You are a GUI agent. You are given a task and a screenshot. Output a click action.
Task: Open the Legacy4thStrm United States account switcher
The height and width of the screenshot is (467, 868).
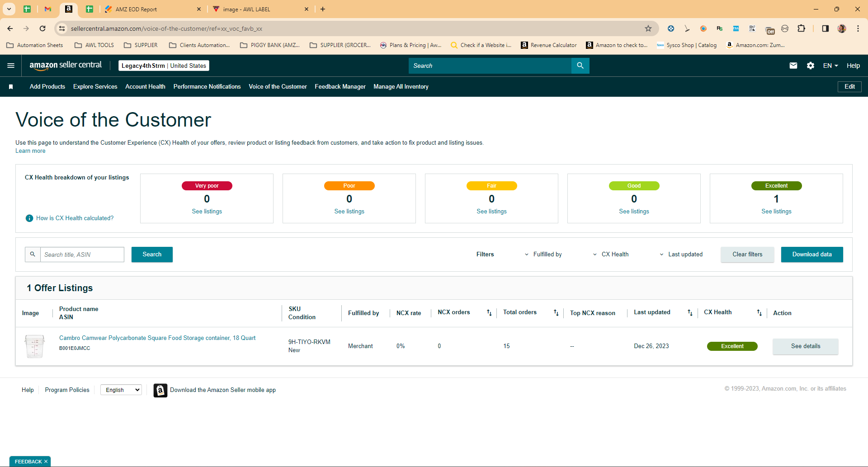tap(164, 66)
